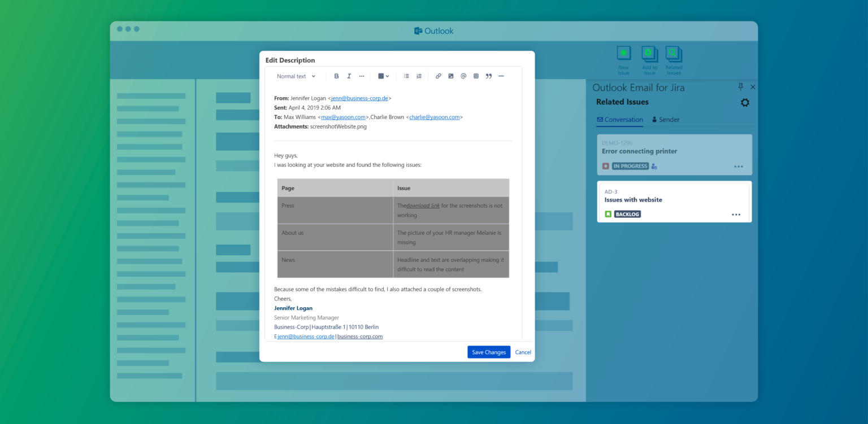This screenshot has height=424, width=868.
Task: Click the Save Changes button
Action: 488,352
